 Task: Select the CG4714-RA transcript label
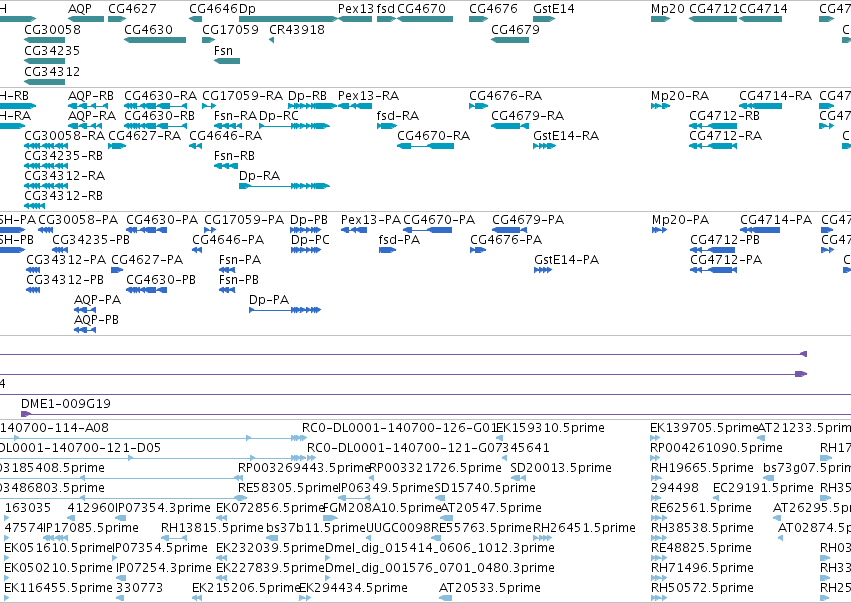[776, 96]
